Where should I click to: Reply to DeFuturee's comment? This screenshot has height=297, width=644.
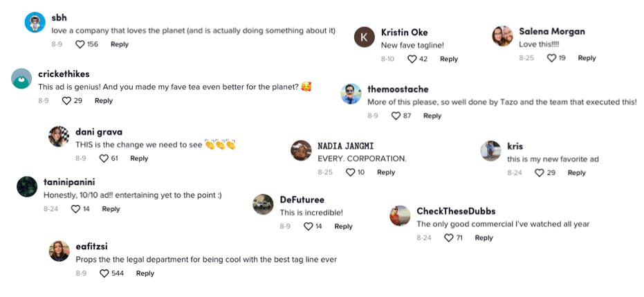pyautogui.click(x=344, y=226)
